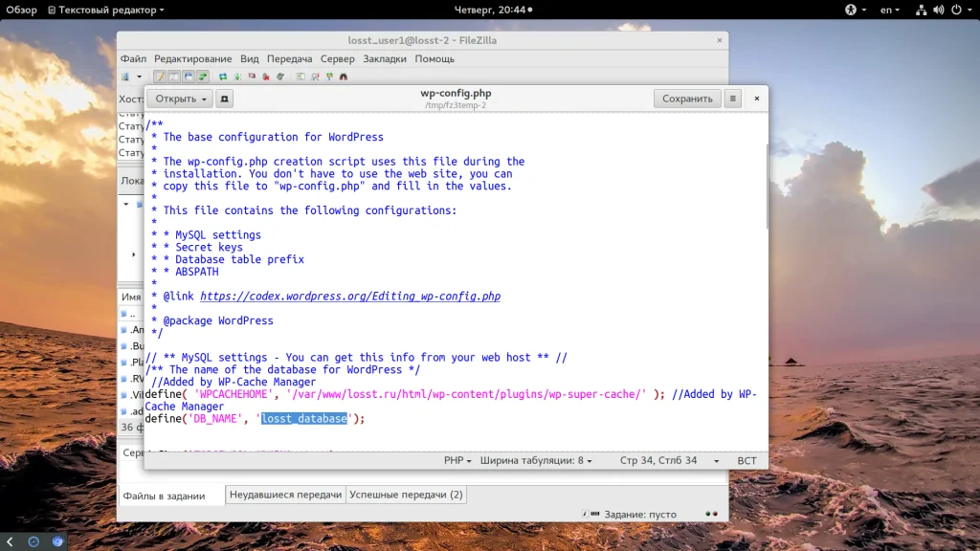Click process queue toolbar icon
Image resolution: width=980 pixels, height=551 pixels.
(x=237, y=77)
